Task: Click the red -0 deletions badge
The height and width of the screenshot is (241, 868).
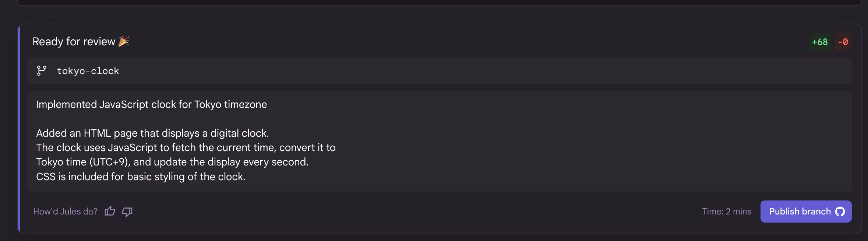Action: (x=843, y=42)
